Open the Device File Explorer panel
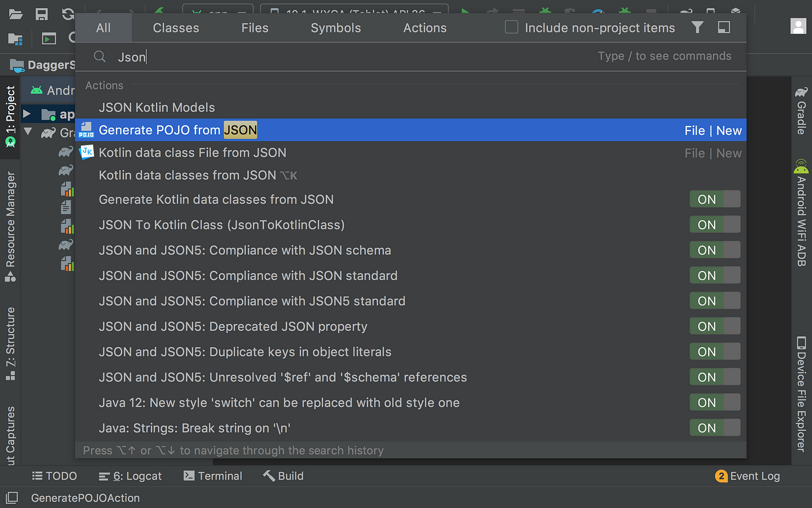The width and height of the screenshot is (812, 508). [x=801, y=394]
